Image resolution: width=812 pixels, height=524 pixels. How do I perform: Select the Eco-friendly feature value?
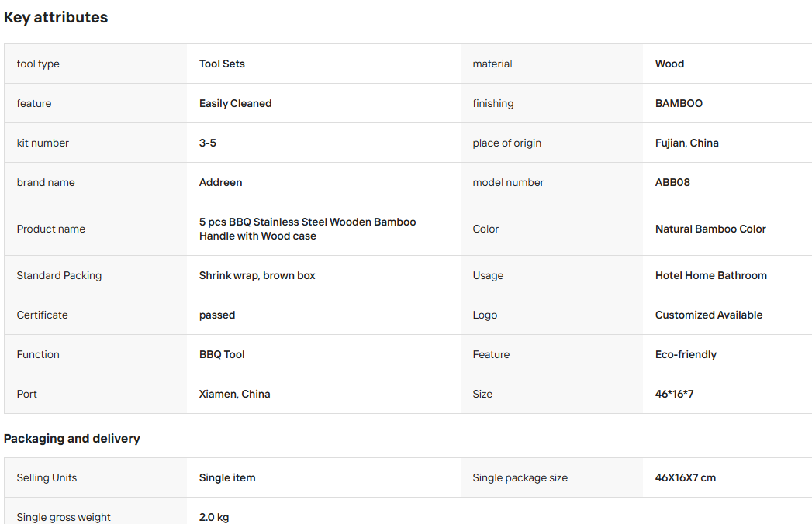click(686, 355)
